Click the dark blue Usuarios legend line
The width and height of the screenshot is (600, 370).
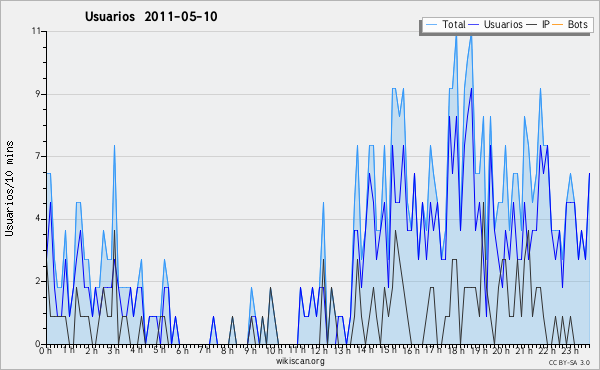point(474,25)
